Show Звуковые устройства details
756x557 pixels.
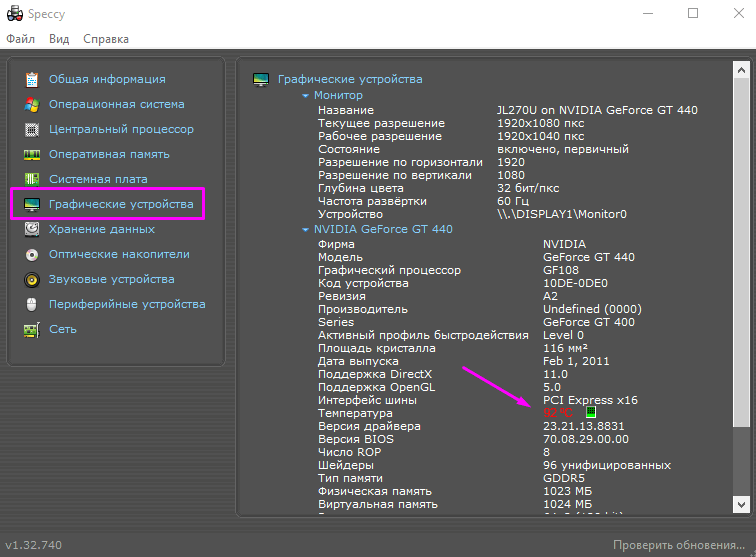click(x=111, y=279)
